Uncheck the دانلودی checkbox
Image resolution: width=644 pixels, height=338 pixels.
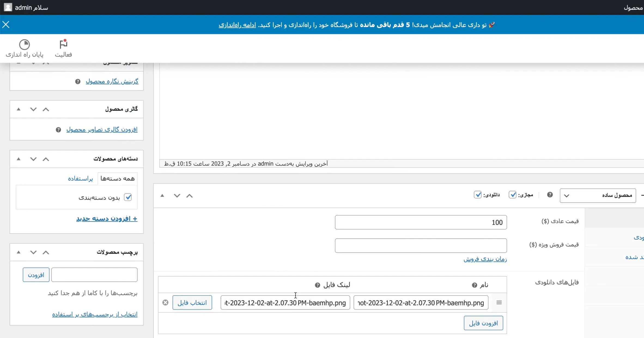(478, 195)
